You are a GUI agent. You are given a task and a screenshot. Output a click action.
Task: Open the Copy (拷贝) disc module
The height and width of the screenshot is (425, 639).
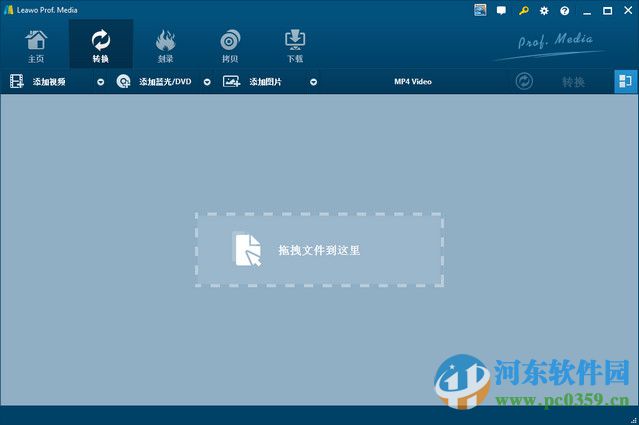point(230,46)
